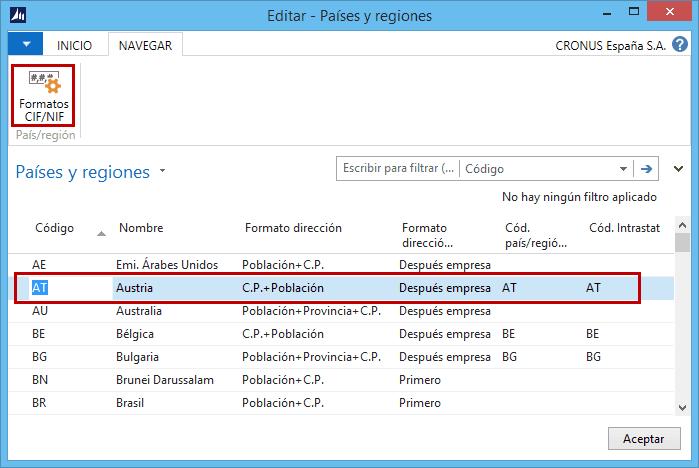Select the Brunei Darussalam row name
Viewport: 699px width, 468px height.
[164, 380]
